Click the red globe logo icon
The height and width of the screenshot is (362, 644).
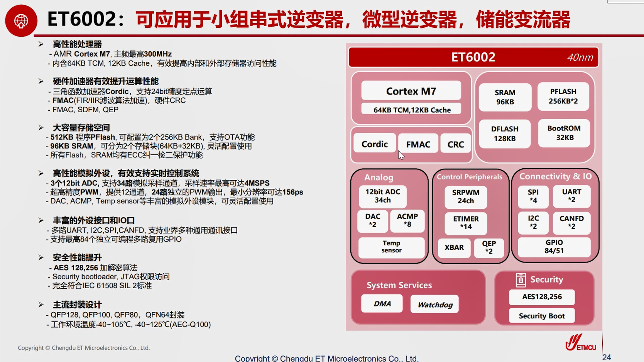[21, 20]
